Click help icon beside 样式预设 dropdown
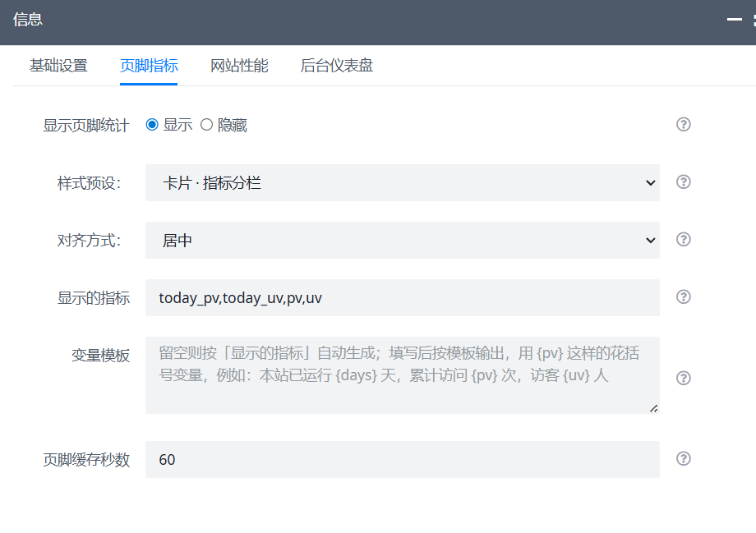Screen dimensions: 756x533 click(x=683, y=181)
